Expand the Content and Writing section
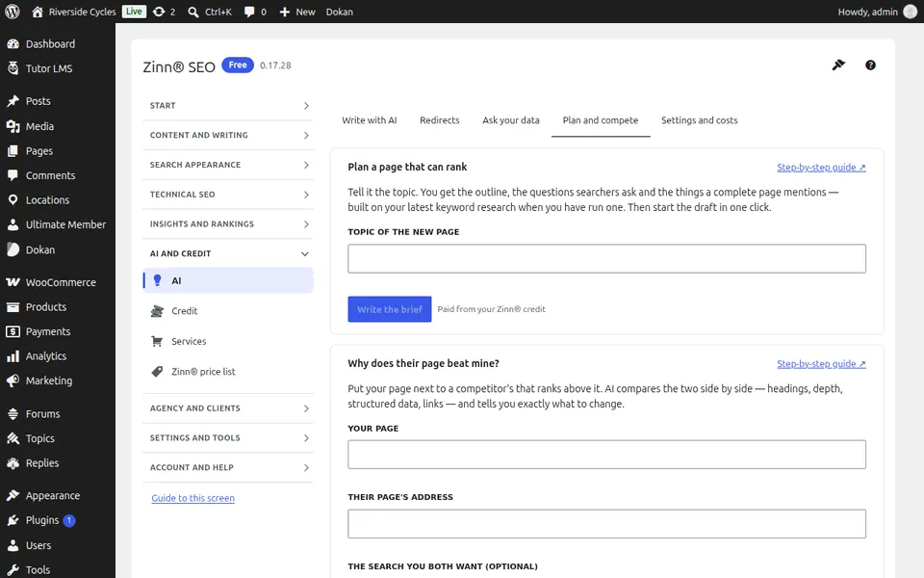Viewport: 924px width, 578px height. (x=228, y=135)
